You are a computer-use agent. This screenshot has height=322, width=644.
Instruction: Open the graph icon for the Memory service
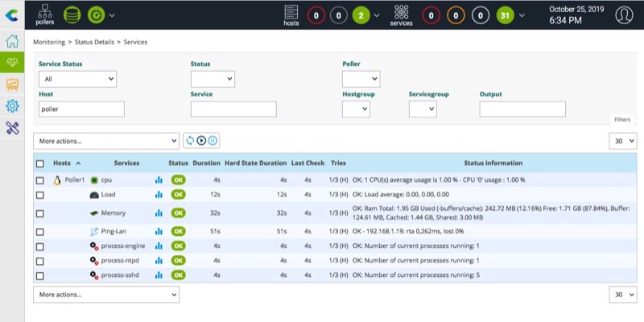pos(159,213)
